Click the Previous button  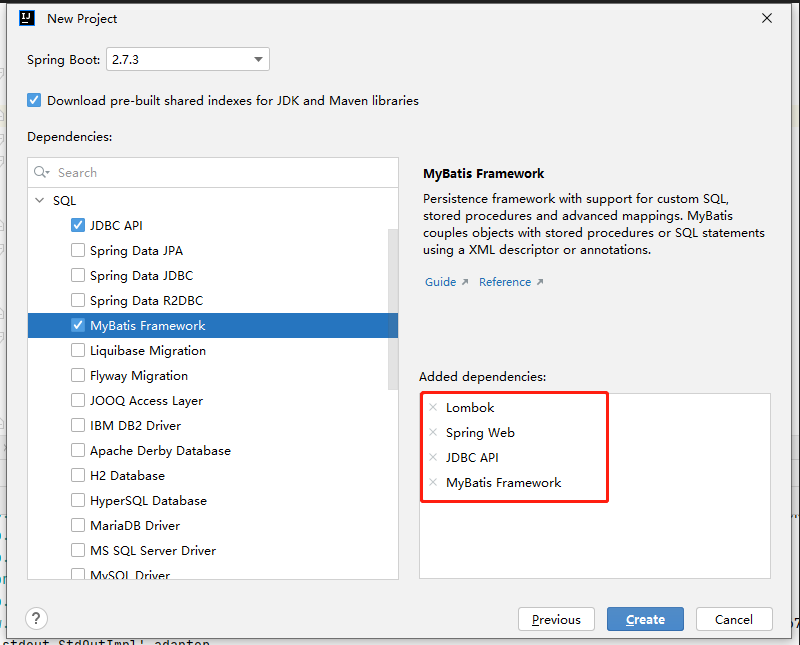pyautogui.click(x=556, y=619)
